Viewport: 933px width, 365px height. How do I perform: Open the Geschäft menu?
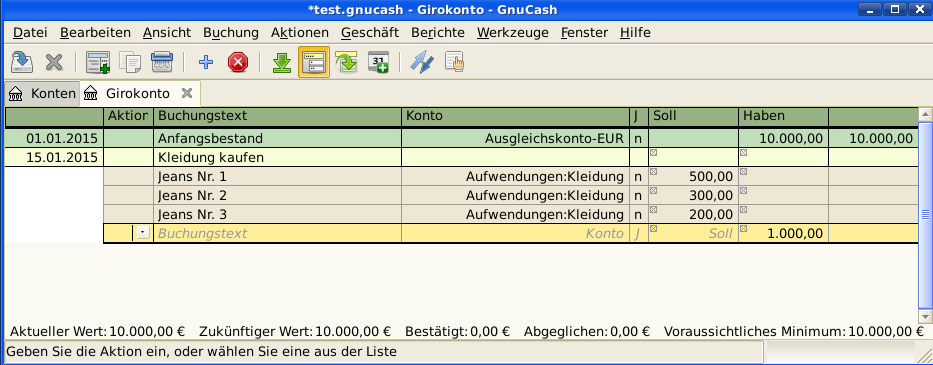pyautogui.click(x=370, y=33)
